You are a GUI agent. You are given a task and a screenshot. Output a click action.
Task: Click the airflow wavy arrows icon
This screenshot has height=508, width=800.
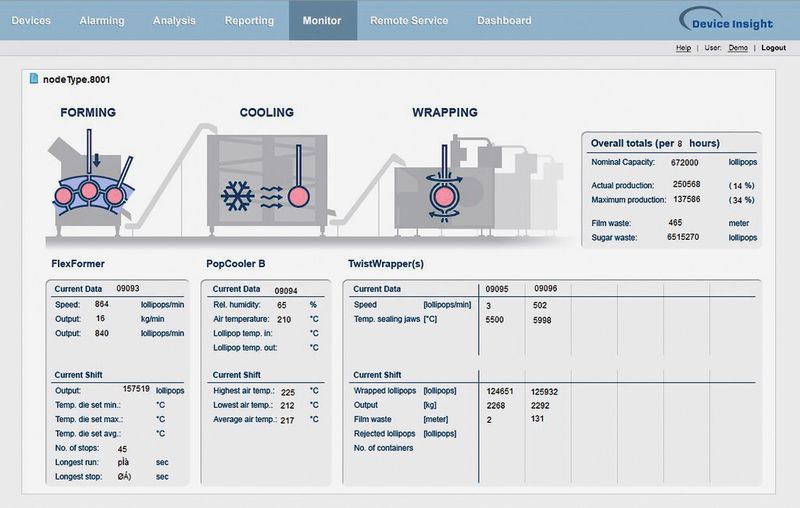pyautogui.click(x=271, y=197)
